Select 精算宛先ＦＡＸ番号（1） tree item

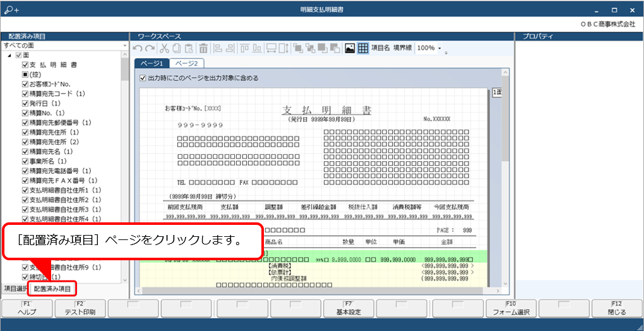[x=64, y=181]
